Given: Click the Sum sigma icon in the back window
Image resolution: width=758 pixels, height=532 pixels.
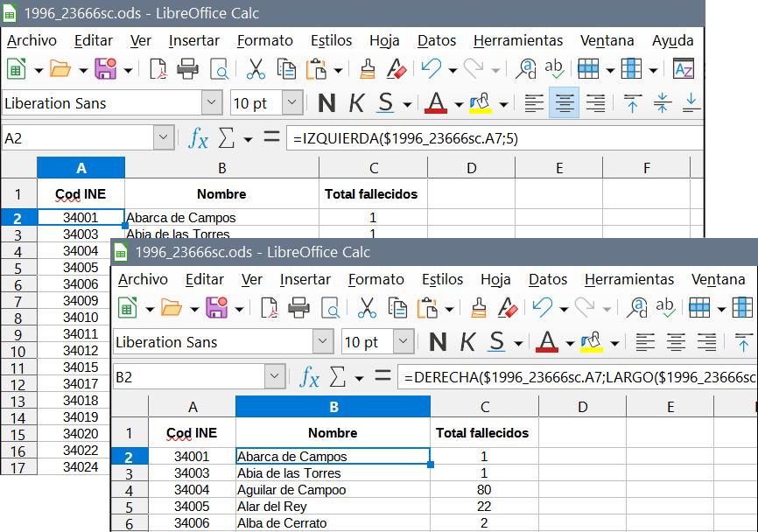Looking at the screenshot, I should coord(226,138).
